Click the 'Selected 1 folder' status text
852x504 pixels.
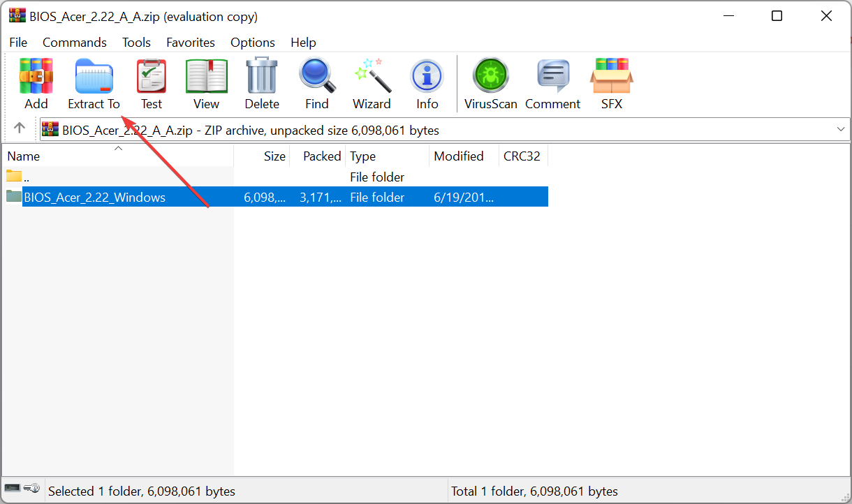[x=142, y=491]
